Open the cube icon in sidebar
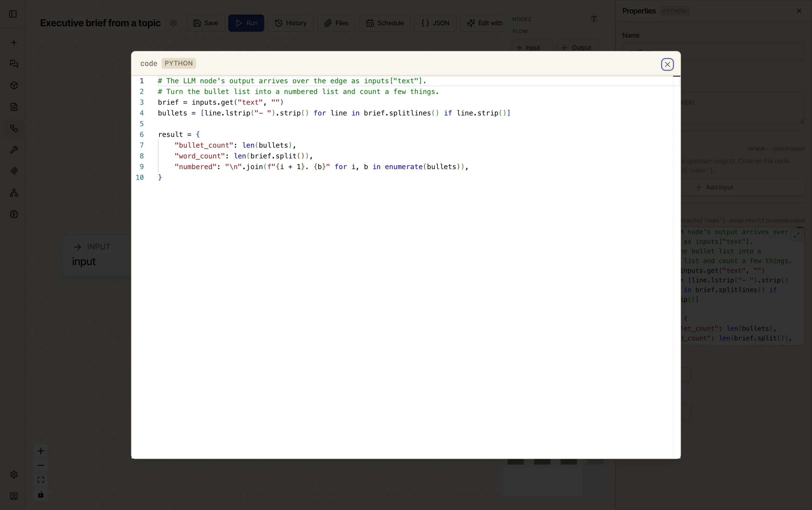The height and width of the screenshot is (510, 812). click(x=14, y=85)
